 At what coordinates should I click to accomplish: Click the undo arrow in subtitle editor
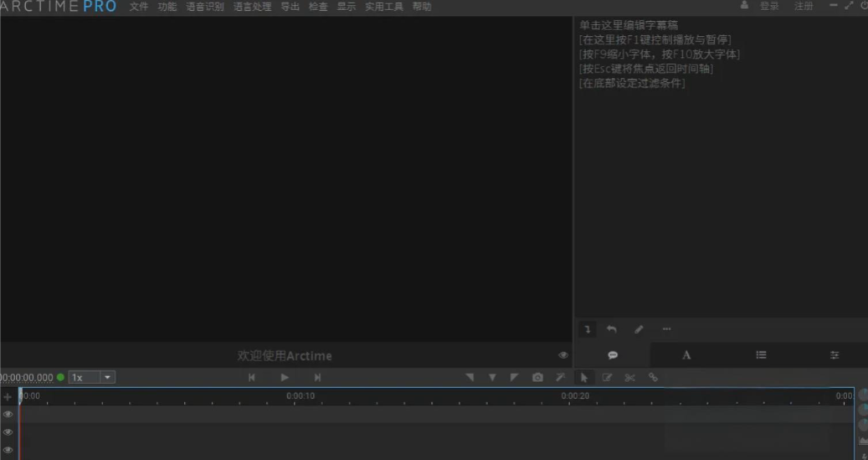611,329
